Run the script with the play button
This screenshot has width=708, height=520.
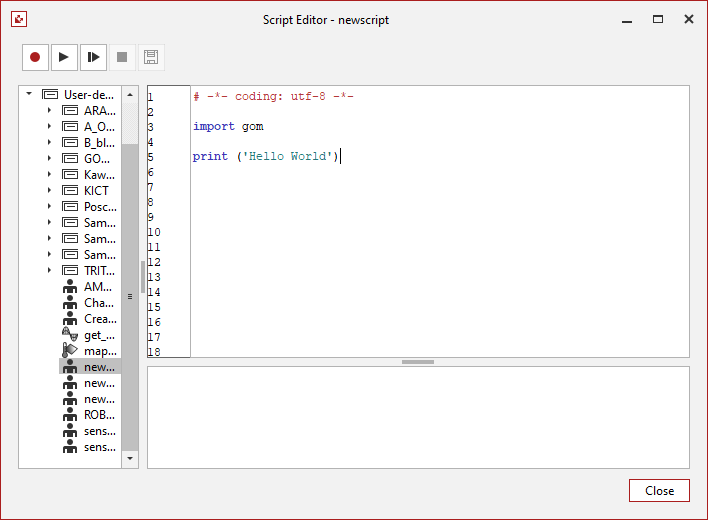(64, 58)
